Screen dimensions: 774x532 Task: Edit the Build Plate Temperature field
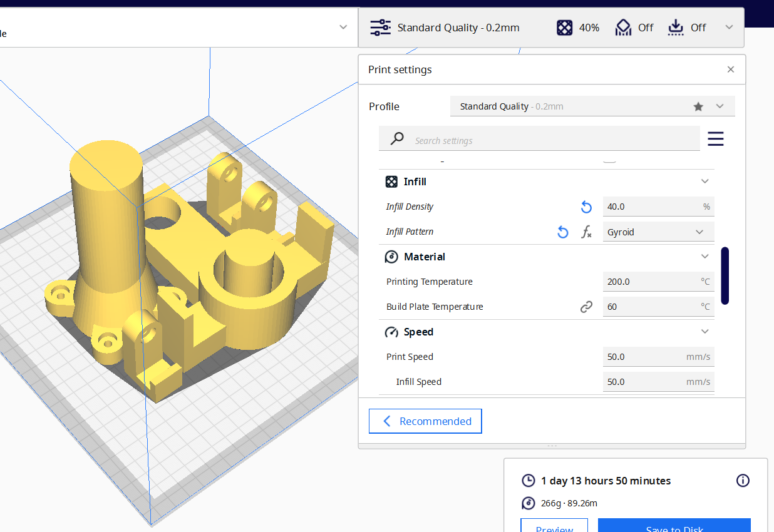point(658,307)
